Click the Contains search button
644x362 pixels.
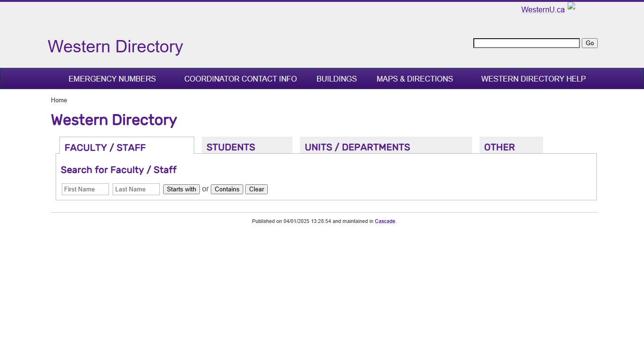point(227,189)
